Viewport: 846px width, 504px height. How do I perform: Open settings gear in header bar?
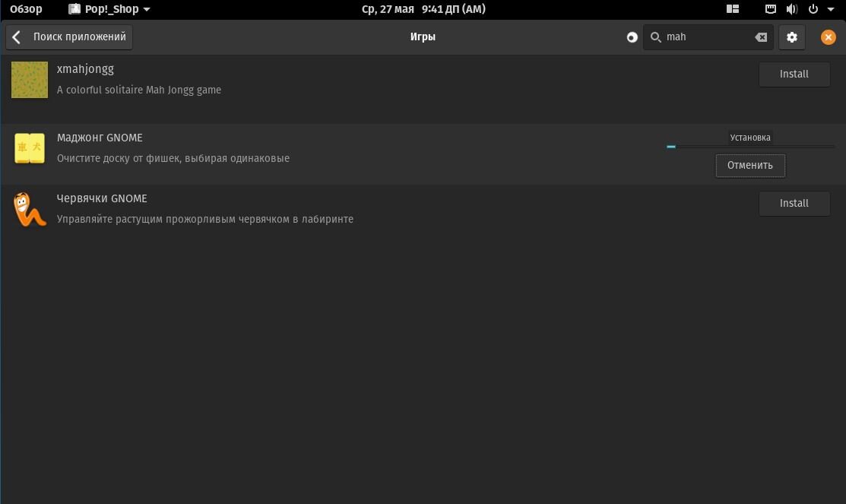click(791, 37)
